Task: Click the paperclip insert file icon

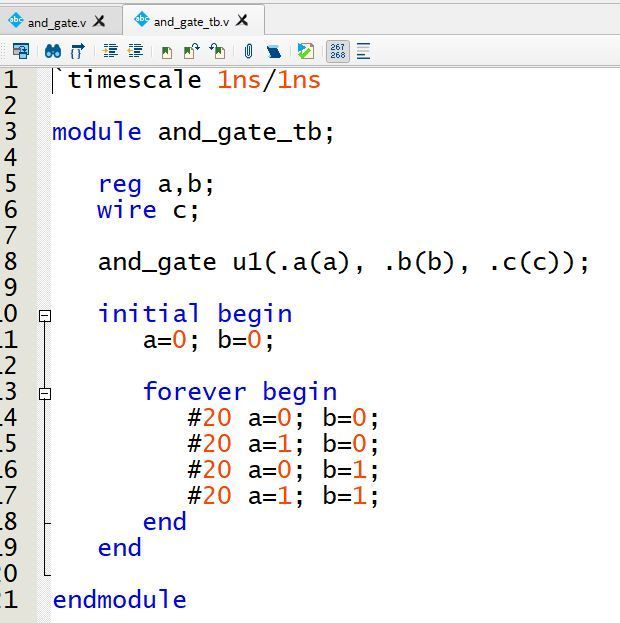Action: [248, 51]
